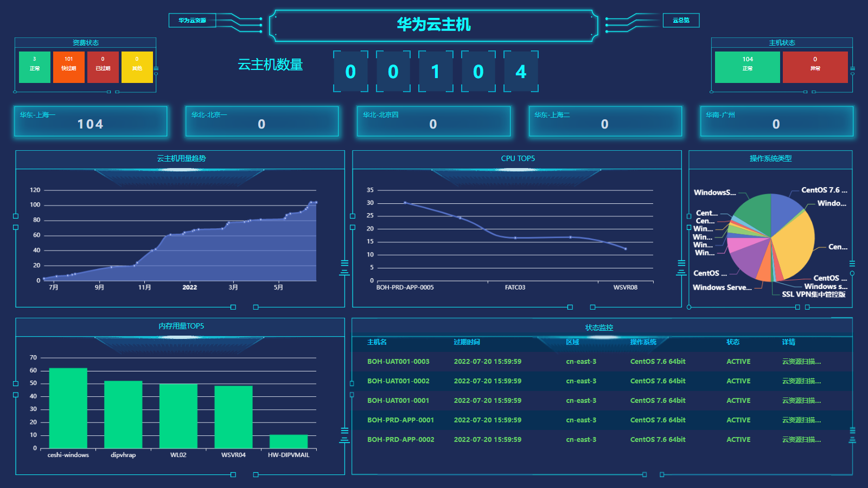The width and height of the screenshot is (868, 488).
Task: Open the 华东-上海一 region card
Action: 91,121
